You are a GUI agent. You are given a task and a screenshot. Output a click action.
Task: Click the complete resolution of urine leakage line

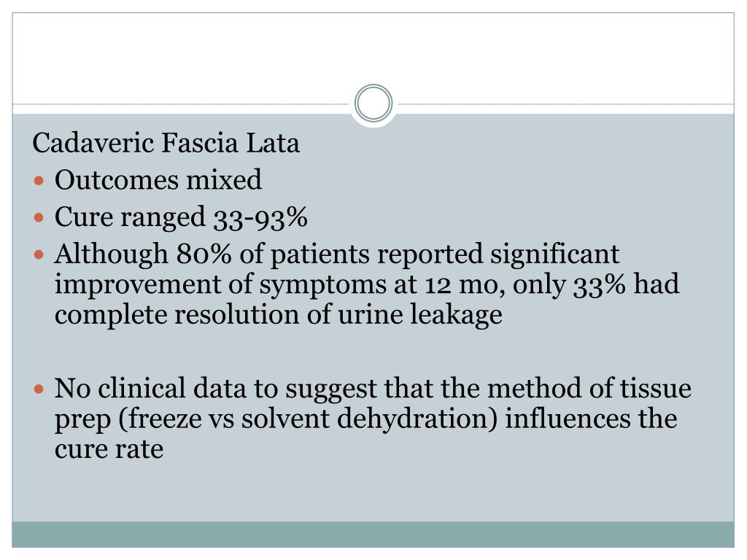pyautogui.click(x=278, y=315)
